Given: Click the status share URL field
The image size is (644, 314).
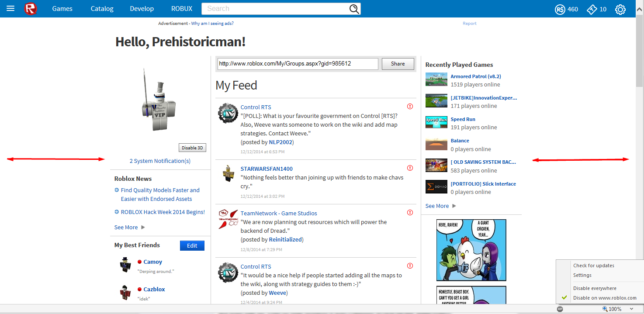Looking at the screenshot, I should click(298, 64).
